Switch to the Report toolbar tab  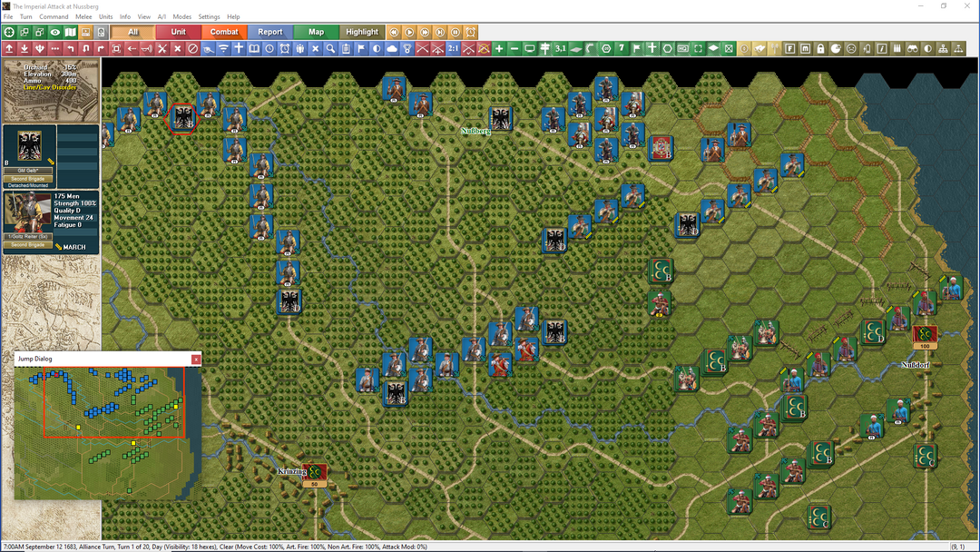point(270,32)
